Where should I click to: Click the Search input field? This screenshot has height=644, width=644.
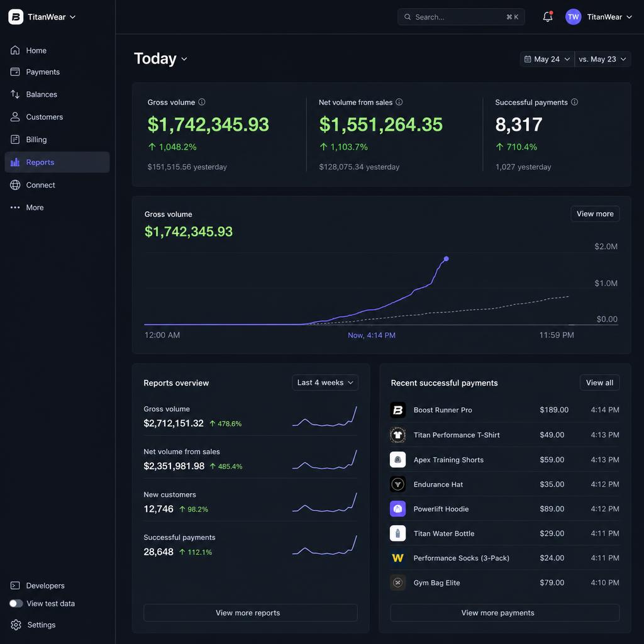pos(461,17)
